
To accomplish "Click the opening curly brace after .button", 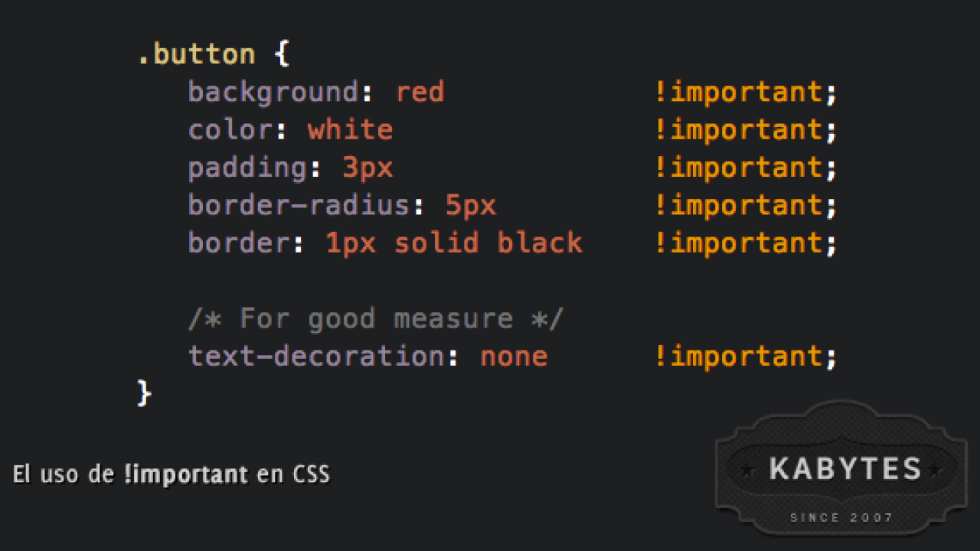I will click(281, 54).
